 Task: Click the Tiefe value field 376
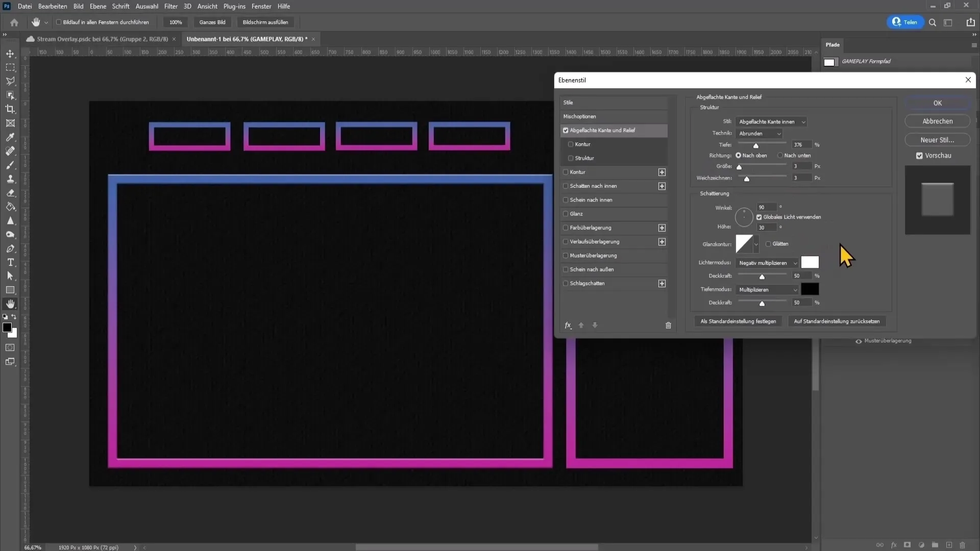click(x=801, y=145)
